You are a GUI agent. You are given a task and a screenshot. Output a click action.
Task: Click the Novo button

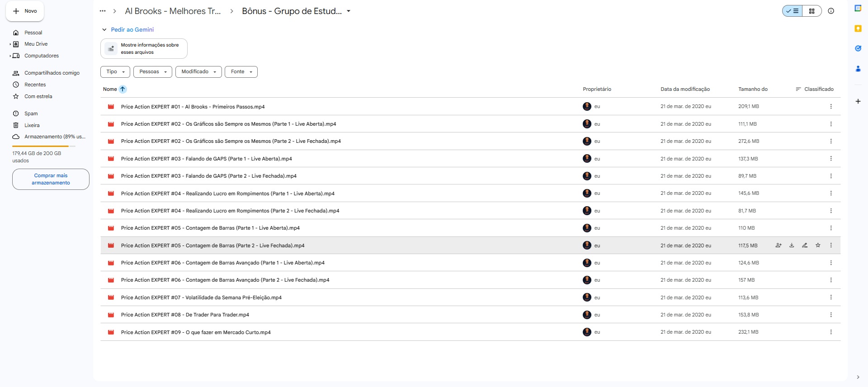(25, 11)
